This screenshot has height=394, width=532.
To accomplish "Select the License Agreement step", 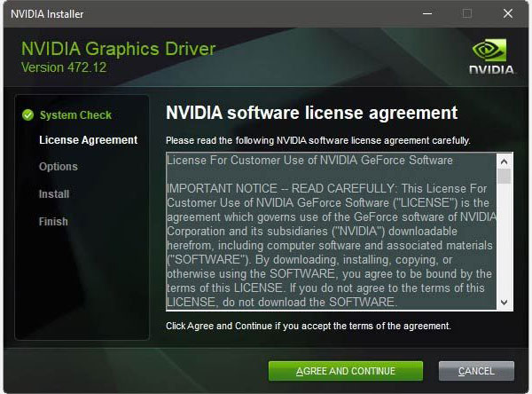I will tap(88, 140).
